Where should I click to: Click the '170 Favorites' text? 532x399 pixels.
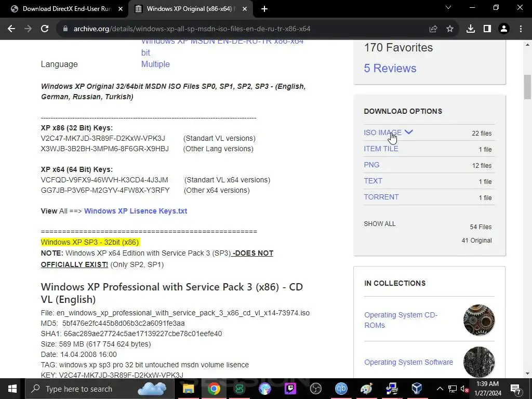[398, 47]
